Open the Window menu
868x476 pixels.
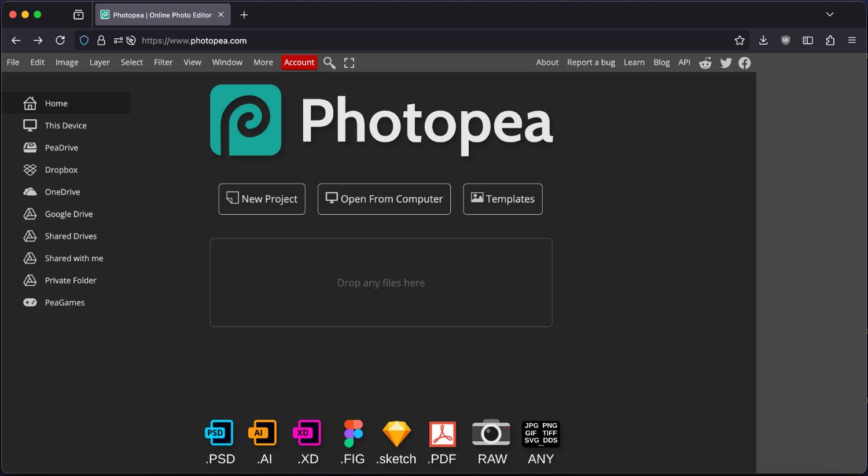click(x=227, y=63)
